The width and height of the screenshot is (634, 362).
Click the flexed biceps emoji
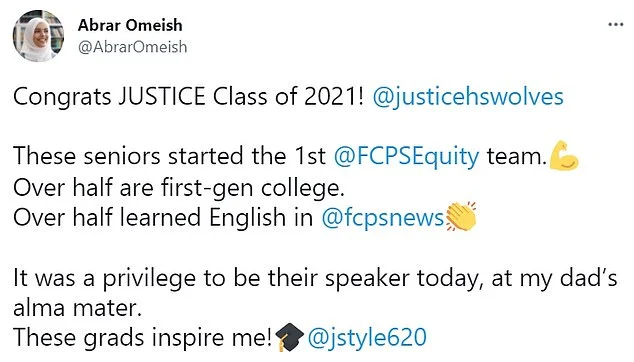(x=564, y=155)
